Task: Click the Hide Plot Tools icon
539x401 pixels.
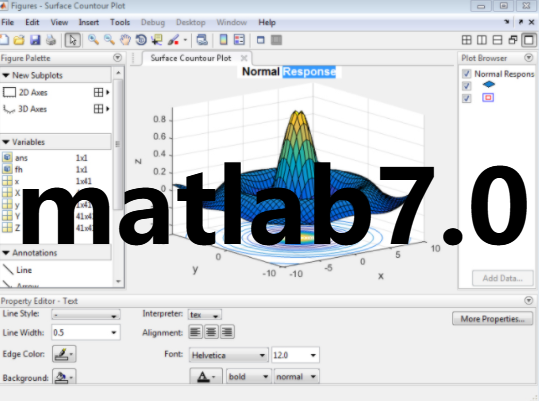Action: tap(261, 40)
